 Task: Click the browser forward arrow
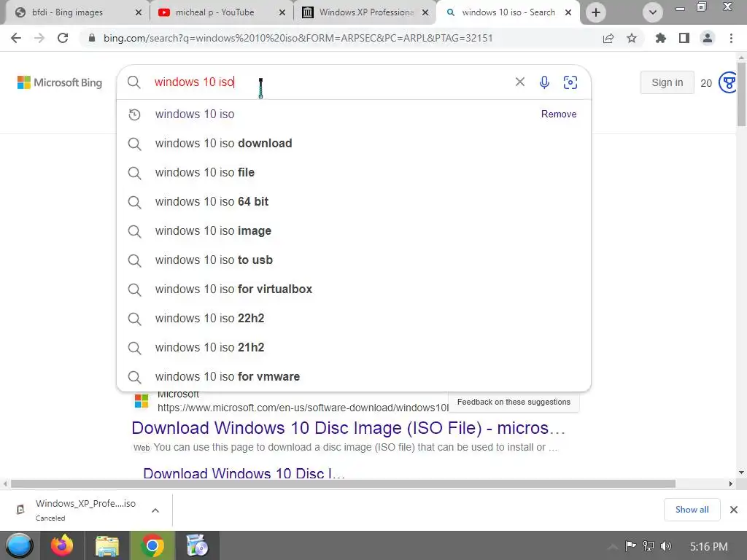[x=39, y=38]
